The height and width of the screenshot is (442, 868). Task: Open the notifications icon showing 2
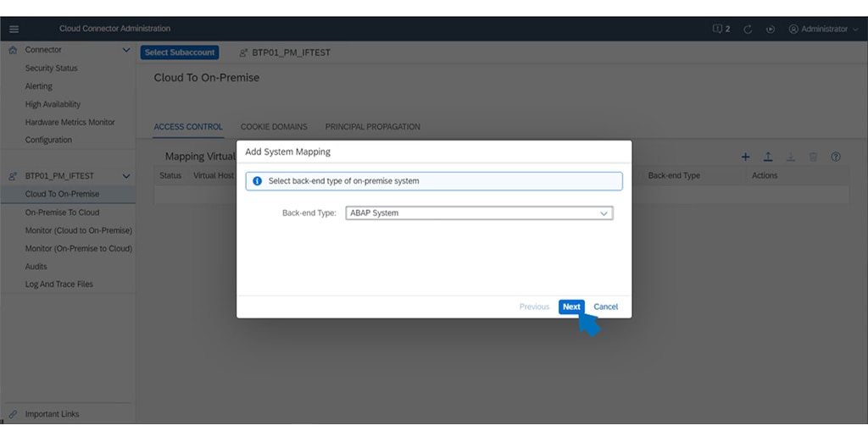(x=721, y=29)
